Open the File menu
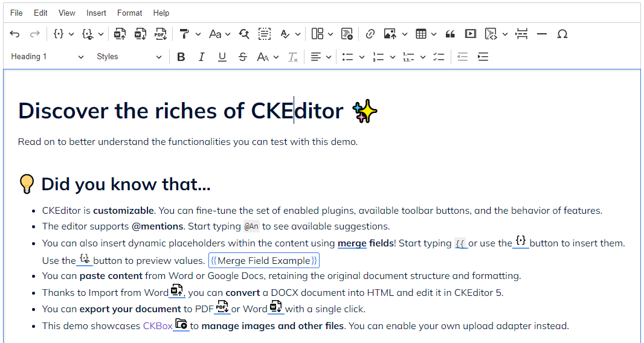Screen dimensions: 644x343 click(16, 13)
